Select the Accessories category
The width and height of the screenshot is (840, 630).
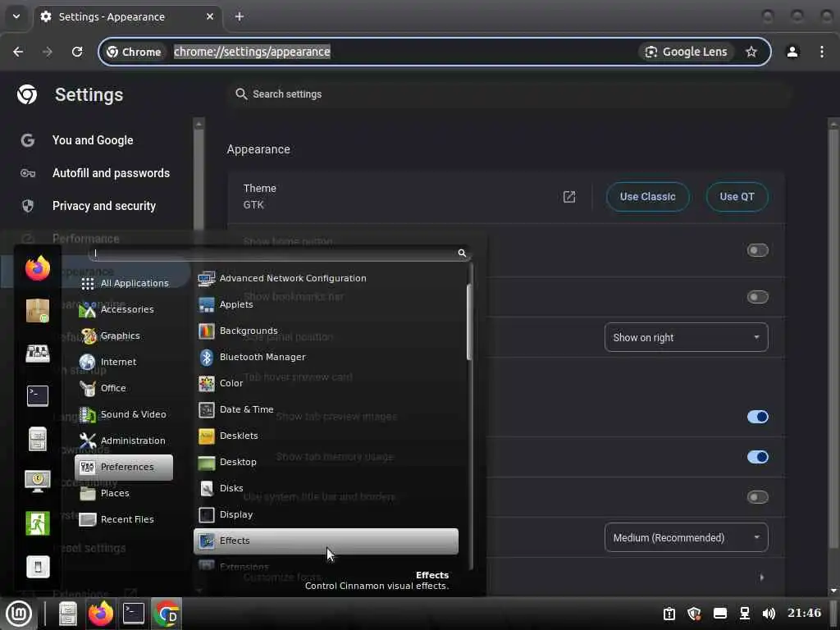click(125, 309)
